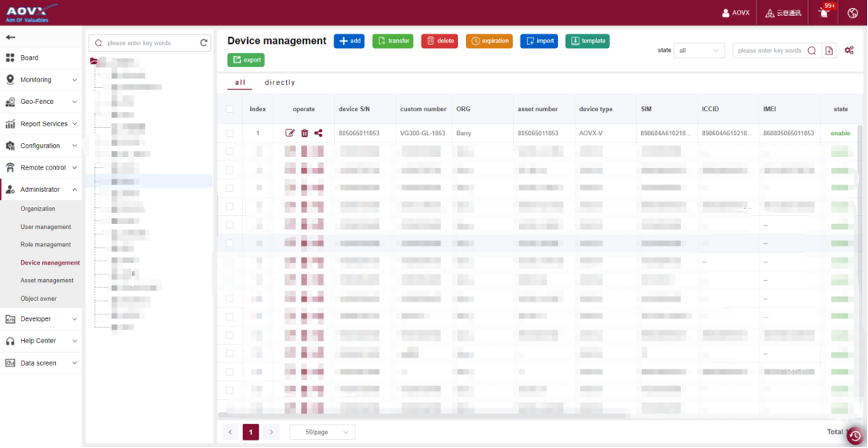Click the globe language icon in header
868x448 pixels.
(853, 13)
